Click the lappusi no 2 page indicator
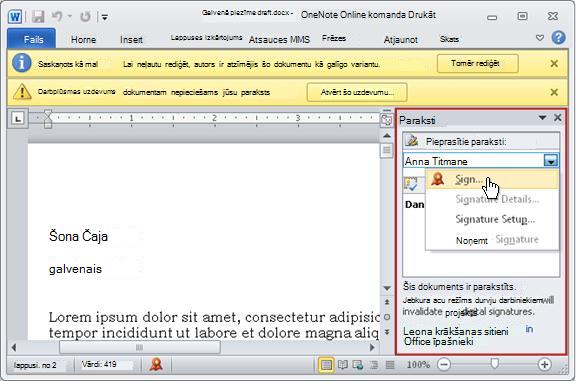 (x=35, y=365)
